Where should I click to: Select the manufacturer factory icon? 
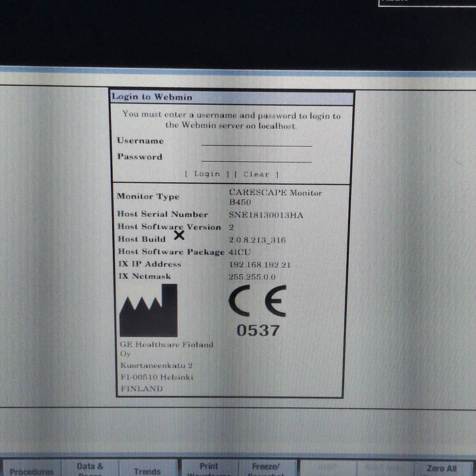coord(148,310)
